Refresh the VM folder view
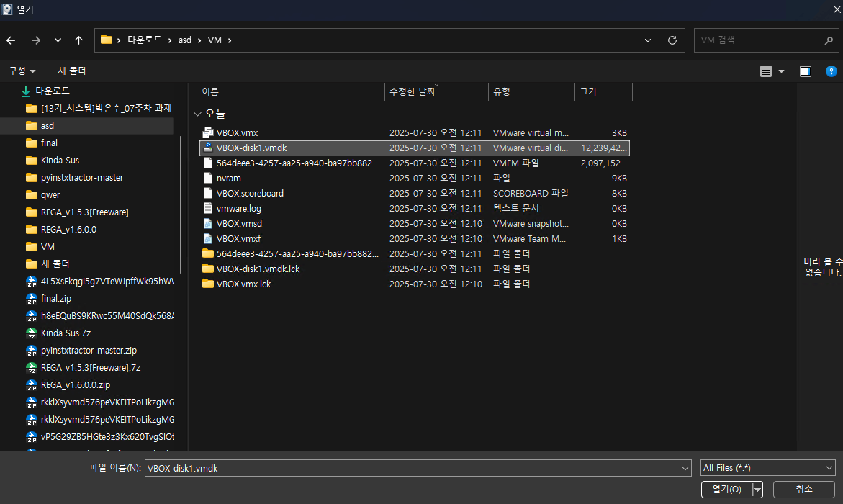The width and height of the screenshot is (843, 504). [x=672, y=40]
